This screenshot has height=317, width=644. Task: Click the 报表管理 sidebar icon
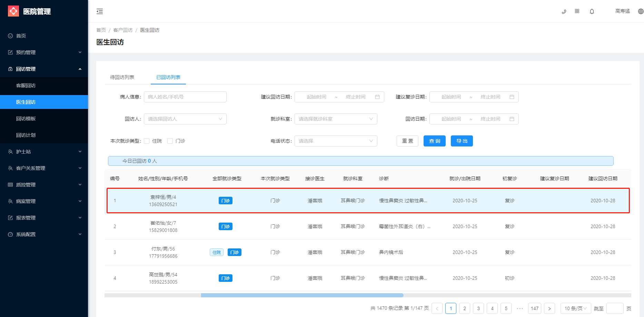pos(10,218)
